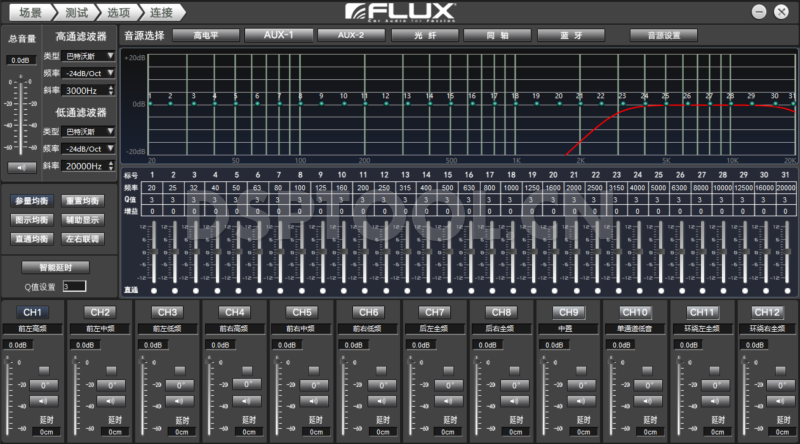Mute CH3 using its speaker icon
The height and width of the screenshot is (444, 800).
pos(179,401)
